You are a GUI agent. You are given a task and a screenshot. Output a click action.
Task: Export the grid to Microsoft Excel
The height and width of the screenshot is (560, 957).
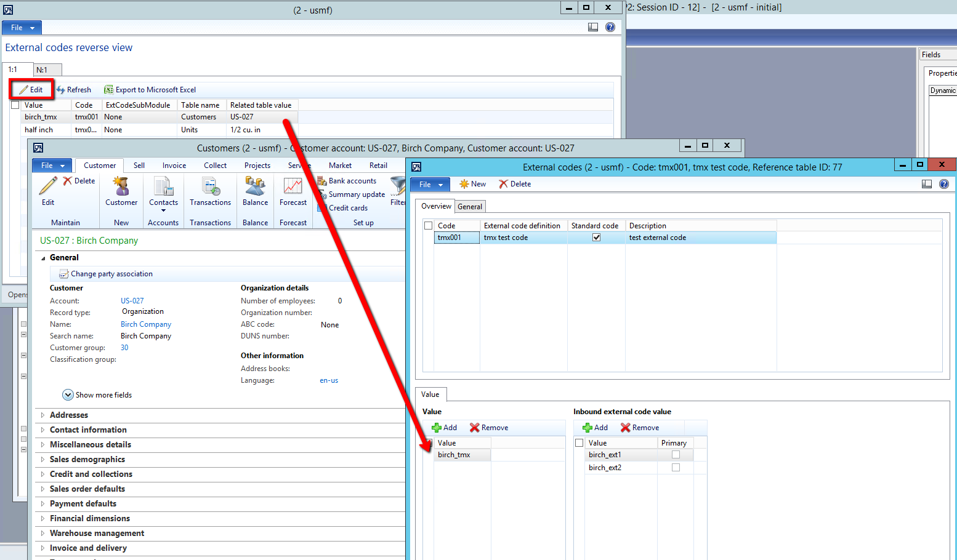pyautogui.click(x=150, y=90)
